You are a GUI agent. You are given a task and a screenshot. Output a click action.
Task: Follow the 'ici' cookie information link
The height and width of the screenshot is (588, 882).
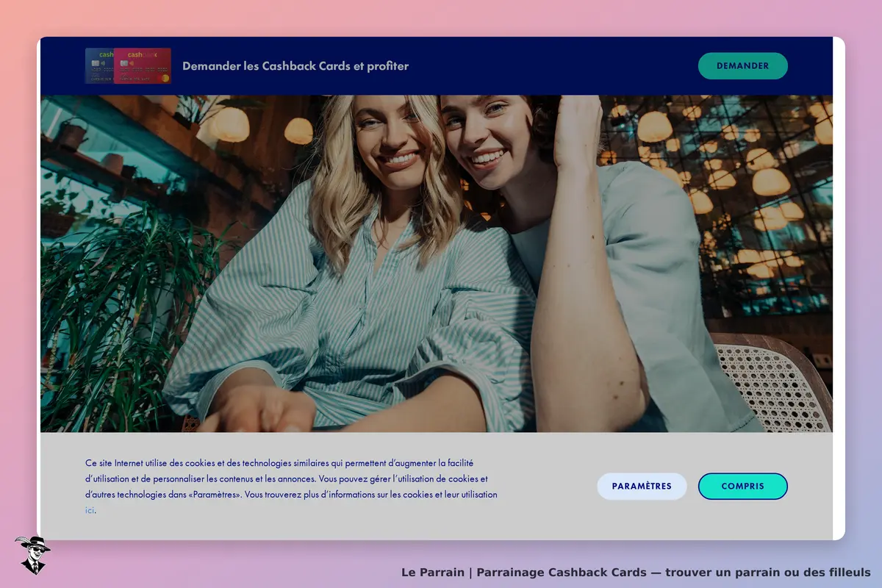coord(90,510)
